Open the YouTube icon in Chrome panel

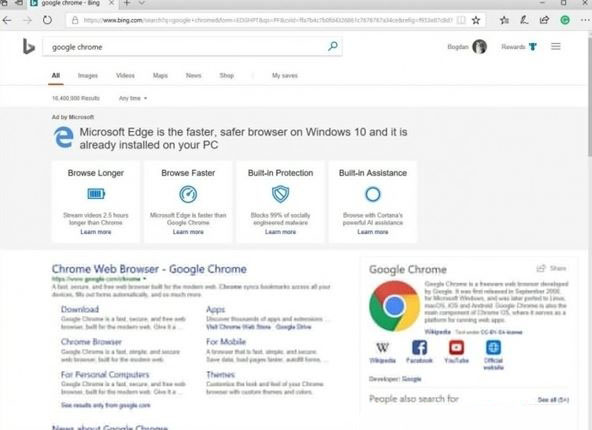pos(456,347)
